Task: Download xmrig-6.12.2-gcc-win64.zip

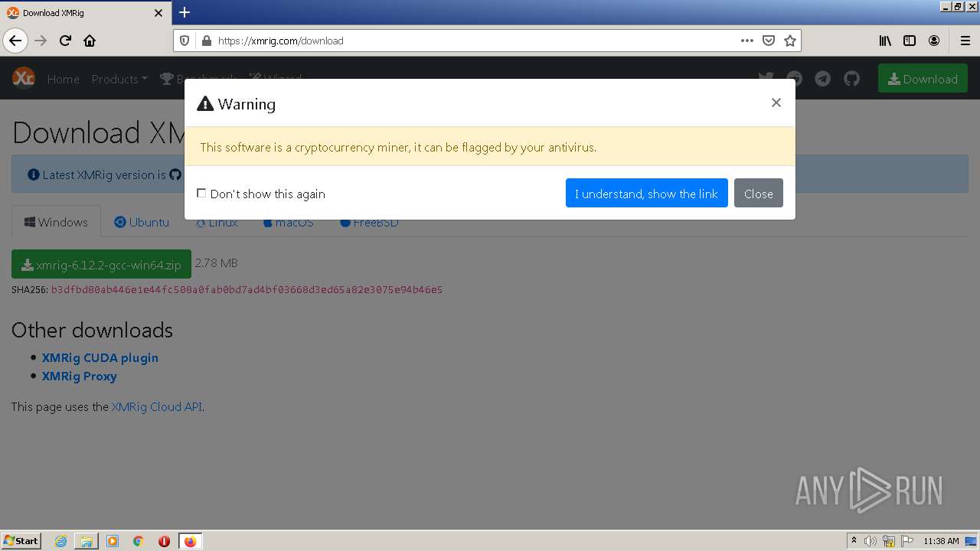Action: (x=101, y=265)
